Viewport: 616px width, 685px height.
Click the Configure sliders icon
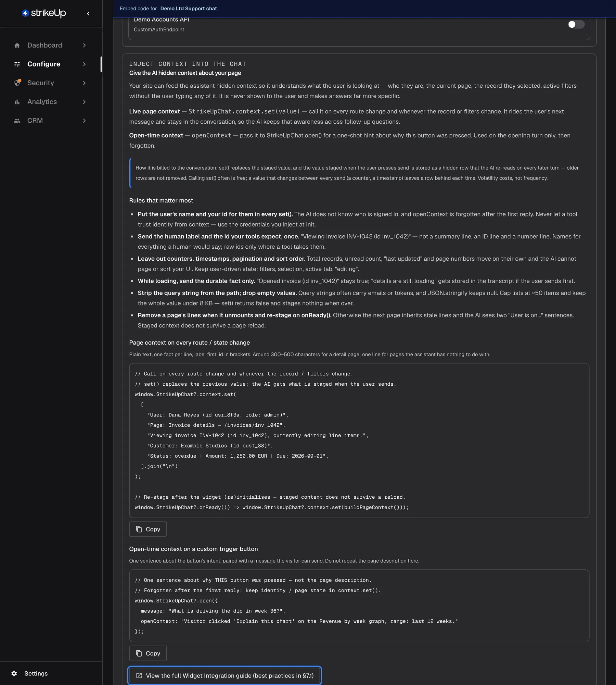click(17, 64)
